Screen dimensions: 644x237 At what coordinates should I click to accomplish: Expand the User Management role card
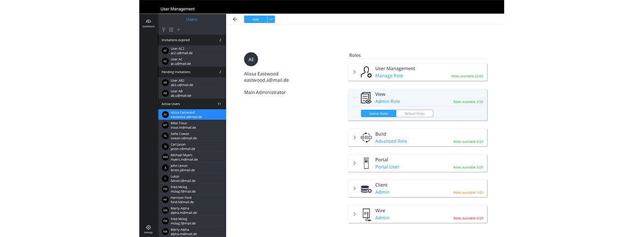(354, 72)
